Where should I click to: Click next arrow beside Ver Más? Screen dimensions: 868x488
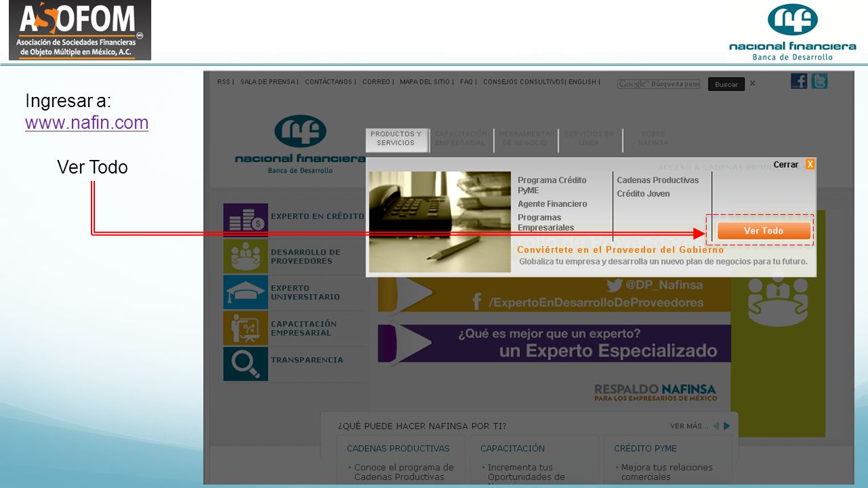(727, 426)
